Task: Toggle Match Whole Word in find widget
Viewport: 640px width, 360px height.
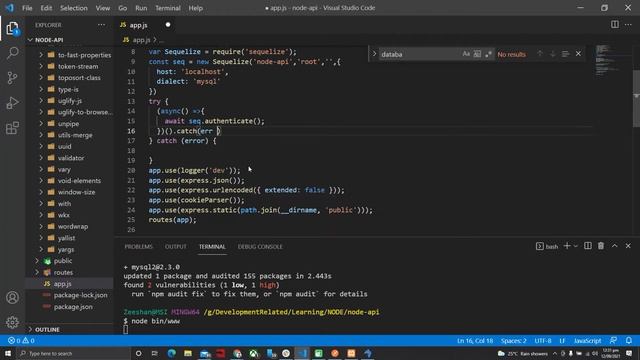Action: pos(477,54)
